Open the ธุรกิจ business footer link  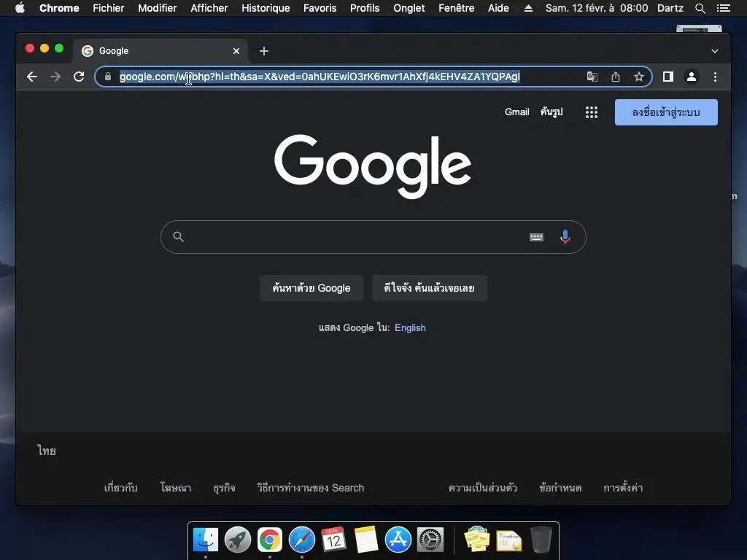[224, 488]
